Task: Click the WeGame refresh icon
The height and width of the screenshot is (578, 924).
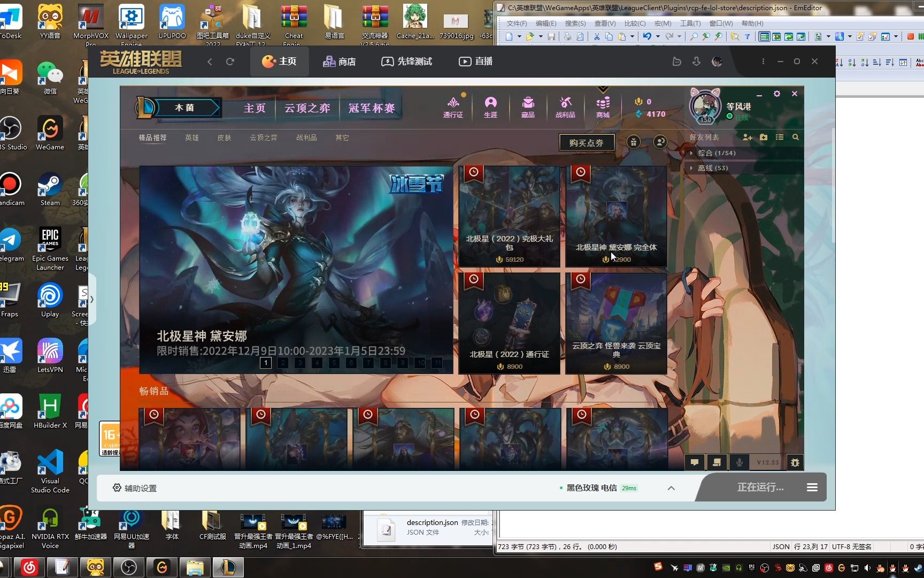Action: (x=230, y=62)
